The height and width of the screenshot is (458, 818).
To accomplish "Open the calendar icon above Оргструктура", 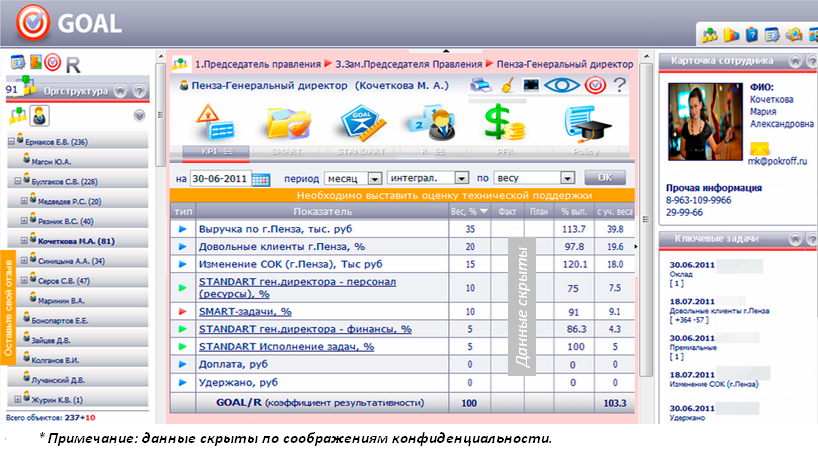I will pos(18,63).
